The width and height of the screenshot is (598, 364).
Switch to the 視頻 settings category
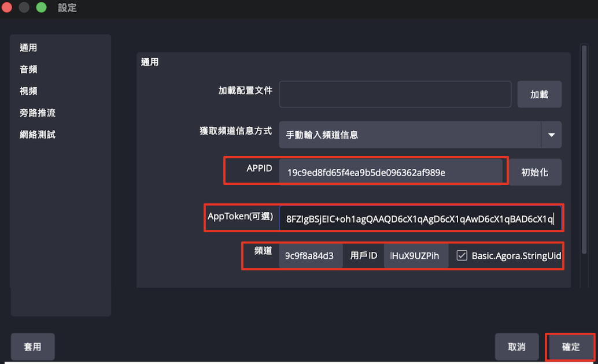(x=28, y=91)
